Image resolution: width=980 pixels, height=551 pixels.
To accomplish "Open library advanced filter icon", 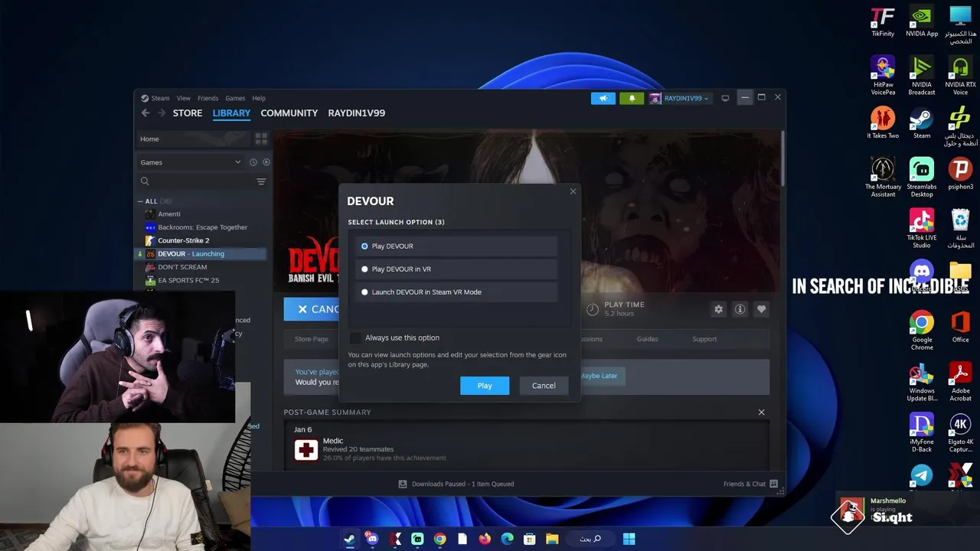I will [261, 181].
